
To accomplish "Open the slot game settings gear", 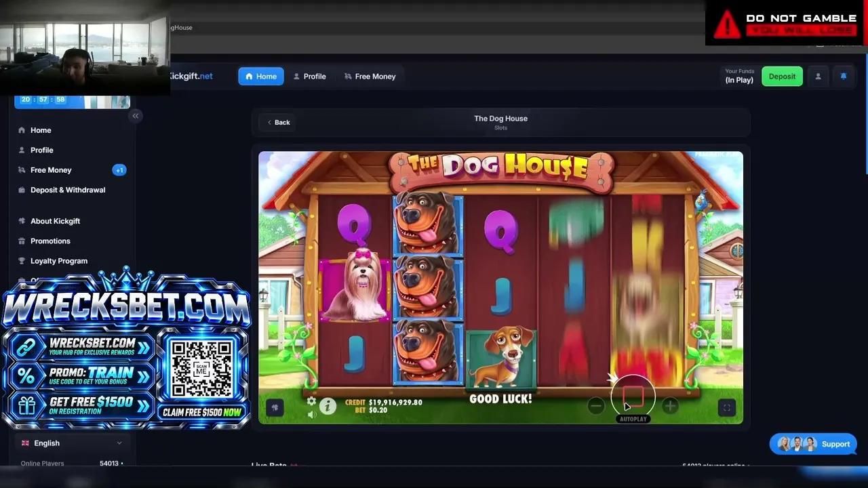I will point(311,401).
